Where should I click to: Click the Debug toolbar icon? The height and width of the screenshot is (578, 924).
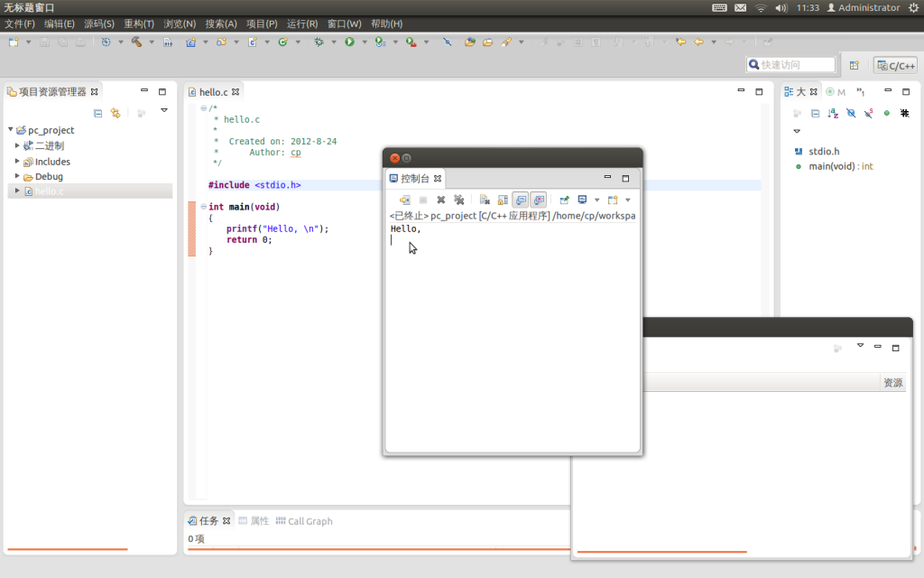[x=319, y=42]
